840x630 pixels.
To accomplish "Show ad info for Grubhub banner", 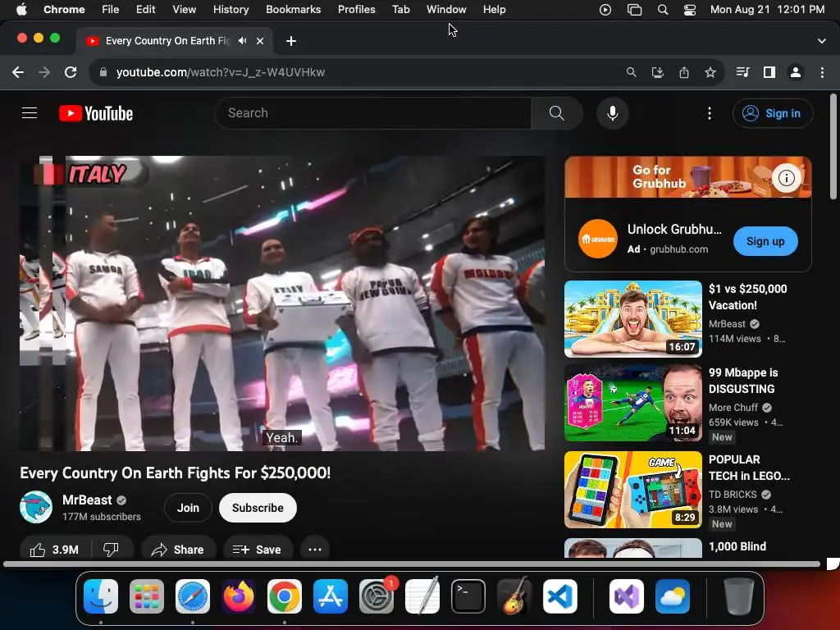I will (x=786, y=178).
